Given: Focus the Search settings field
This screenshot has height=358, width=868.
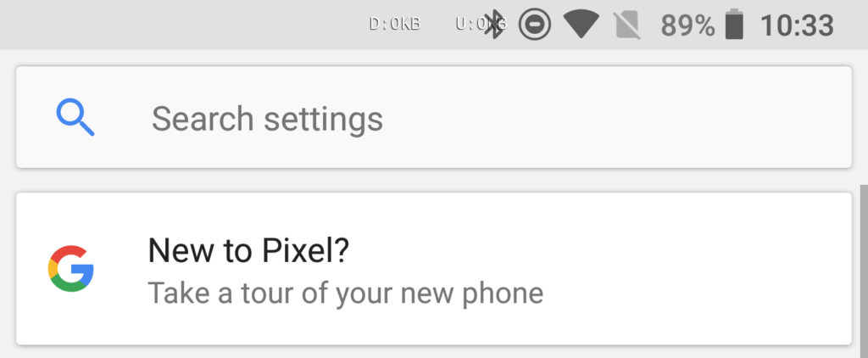Looking at the screenshot, I should pos(434,117).
